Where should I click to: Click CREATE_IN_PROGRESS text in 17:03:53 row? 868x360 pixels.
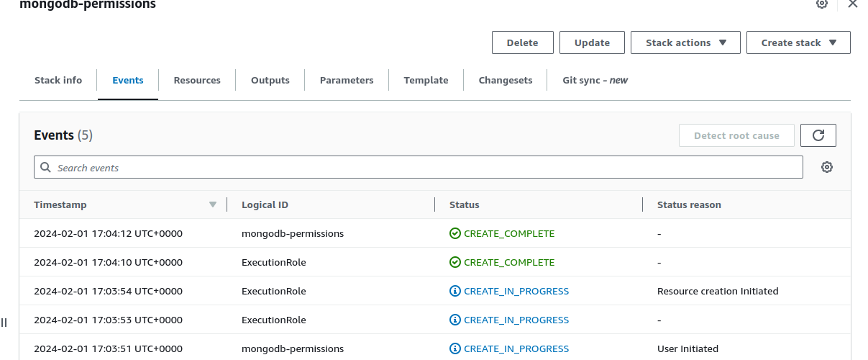click(516, 320)
